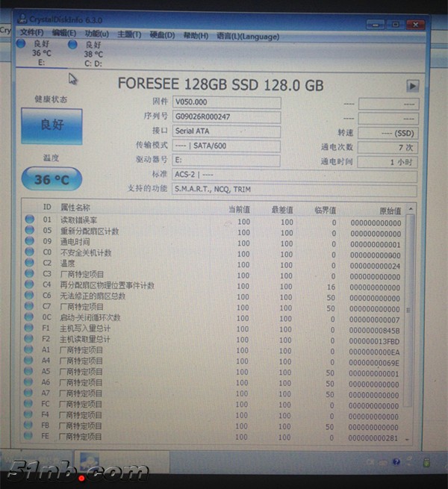This screenshot has height=489, width=448.
Task: Click the 良好 health status button
Action: click(52, 126)
